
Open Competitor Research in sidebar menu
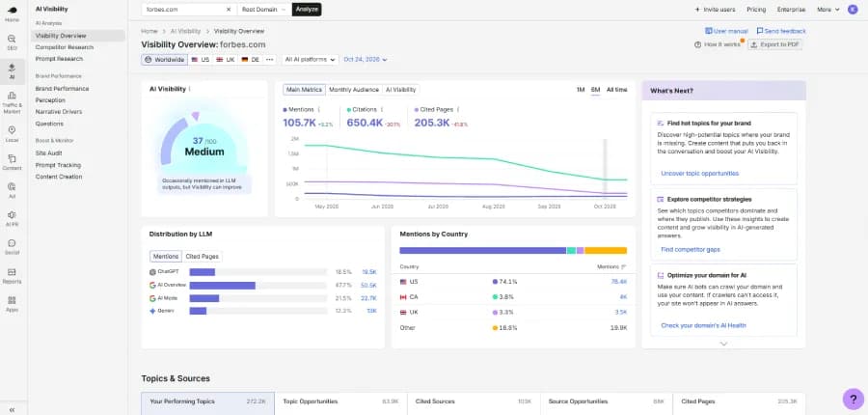click(65, 47)
